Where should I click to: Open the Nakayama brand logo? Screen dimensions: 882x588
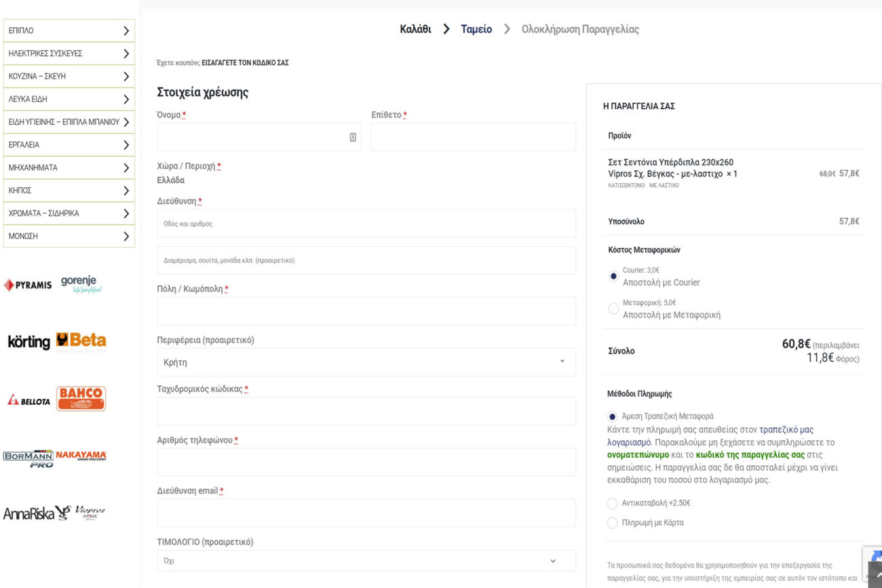[x=81, y=455]
